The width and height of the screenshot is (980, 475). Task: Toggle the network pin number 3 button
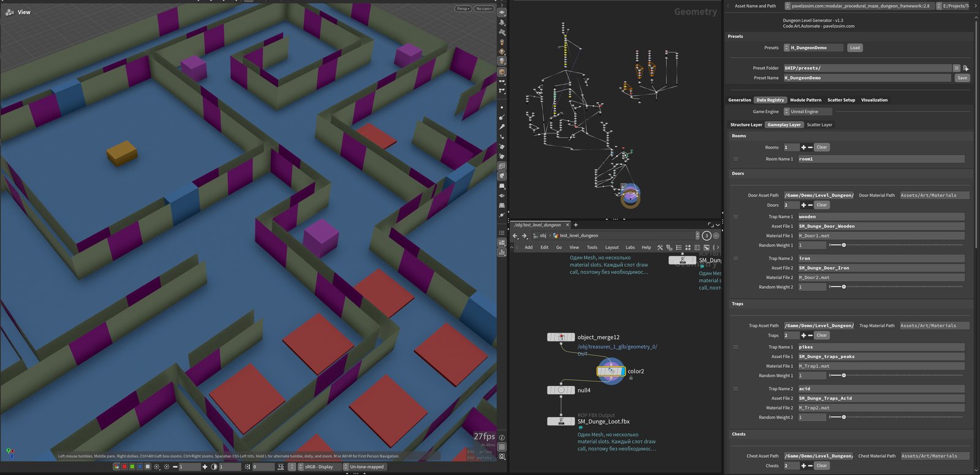pos(706,235)
